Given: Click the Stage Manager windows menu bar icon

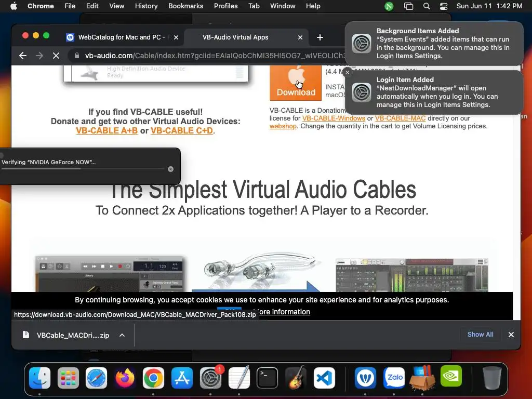Looking at the screenshot, I should click(408, 6).
